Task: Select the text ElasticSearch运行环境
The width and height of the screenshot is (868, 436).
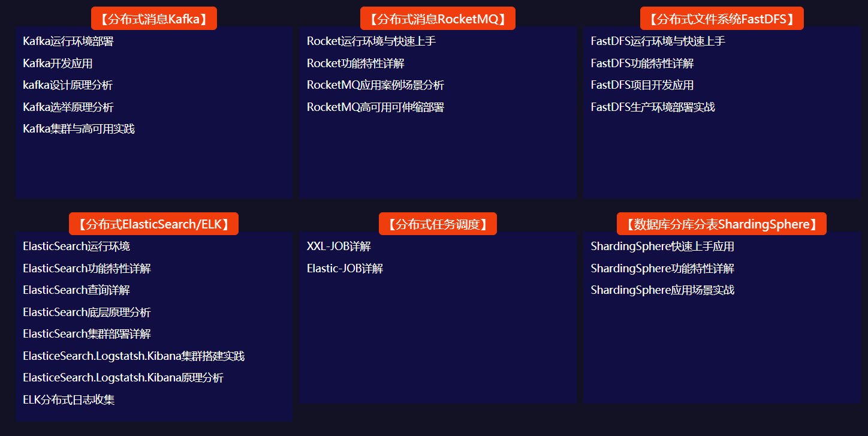Action: 76,246
